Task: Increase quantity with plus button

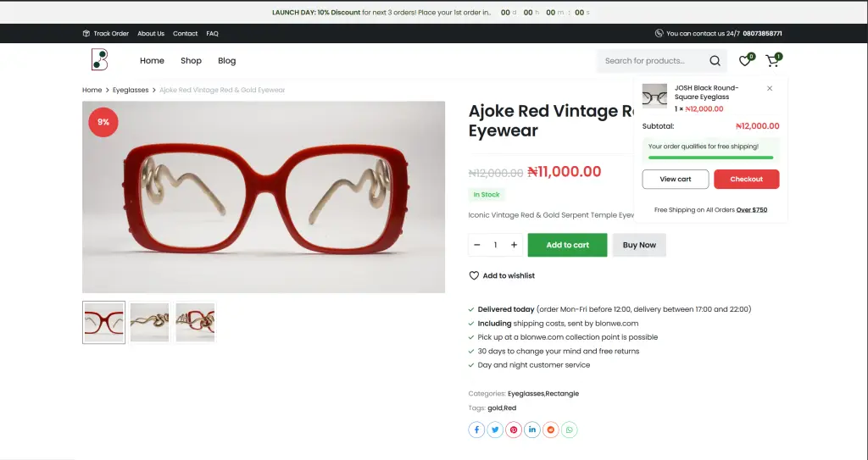Action: coord(514,245)
